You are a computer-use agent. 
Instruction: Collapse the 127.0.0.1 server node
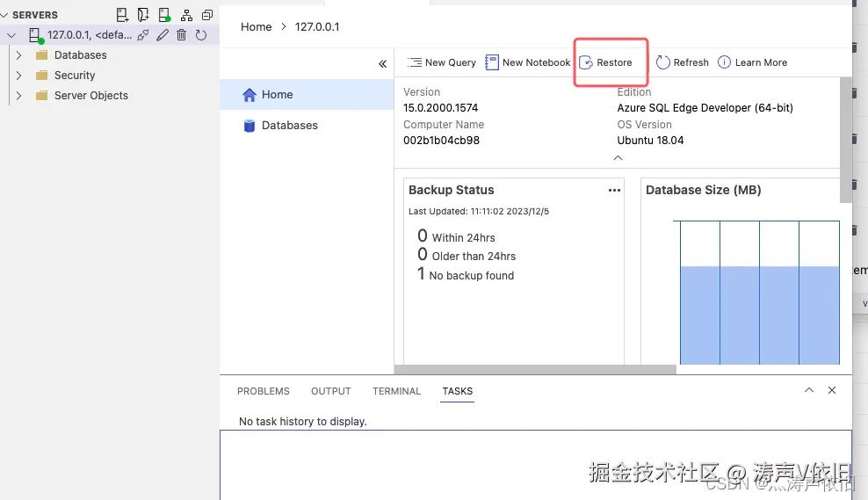(x=11, y=35)
